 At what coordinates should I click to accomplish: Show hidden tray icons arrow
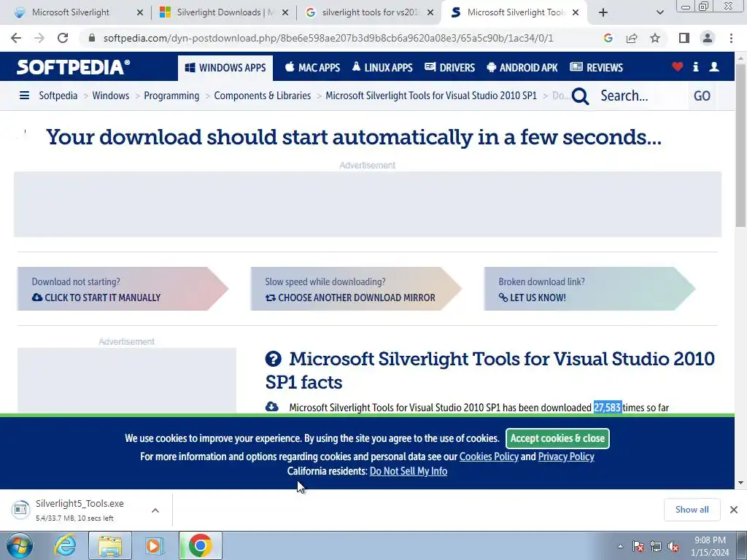pos(620,546)
